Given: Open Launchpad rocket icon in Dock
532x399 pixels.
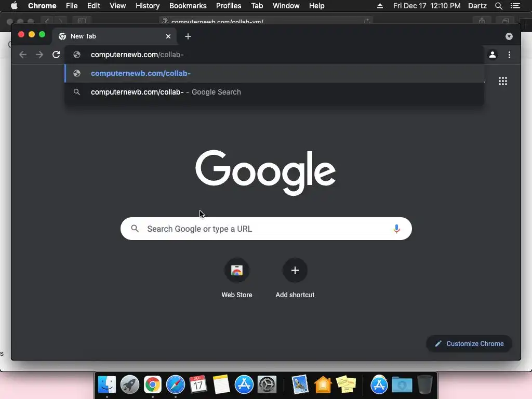Looking at the screenshot, I should pos(129,384).
